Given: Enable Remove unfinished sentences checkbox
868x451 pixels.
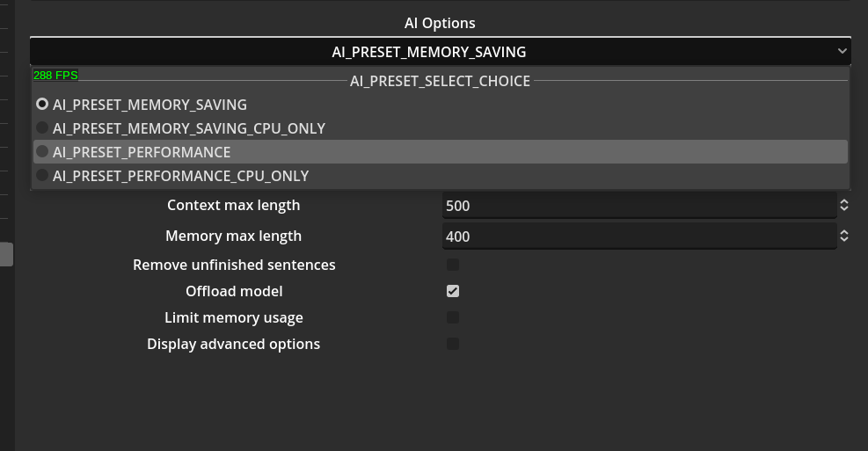Looking at the screenshot, I should point(453,265).
